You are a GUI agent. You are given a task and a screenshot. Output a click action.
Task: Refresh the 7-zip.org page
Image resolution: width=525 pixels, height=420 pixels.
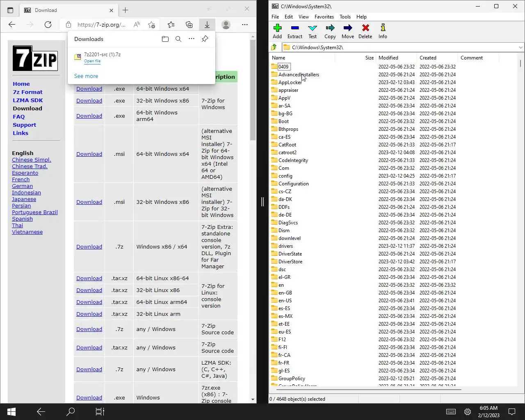pos(48,25)
